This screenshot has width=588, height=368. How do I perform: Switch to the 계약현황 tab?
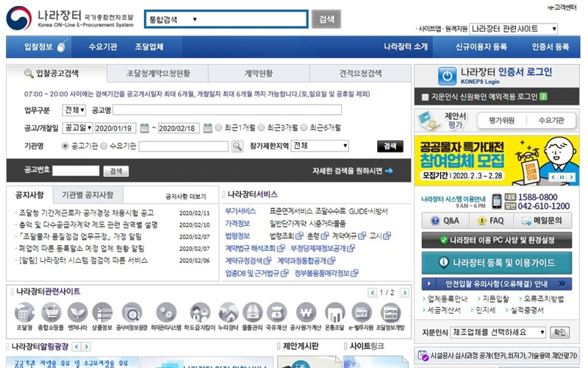pos(259,73)
